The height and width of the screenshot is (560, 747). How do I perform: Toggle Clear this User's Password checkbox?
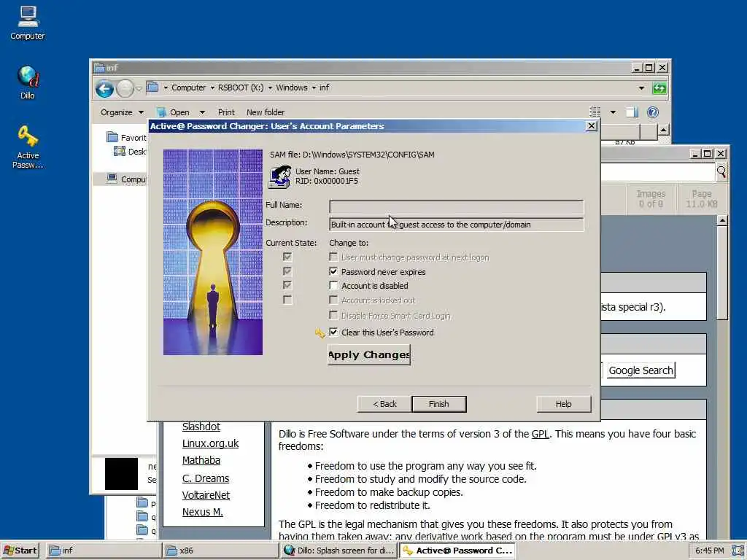point(333,332)
